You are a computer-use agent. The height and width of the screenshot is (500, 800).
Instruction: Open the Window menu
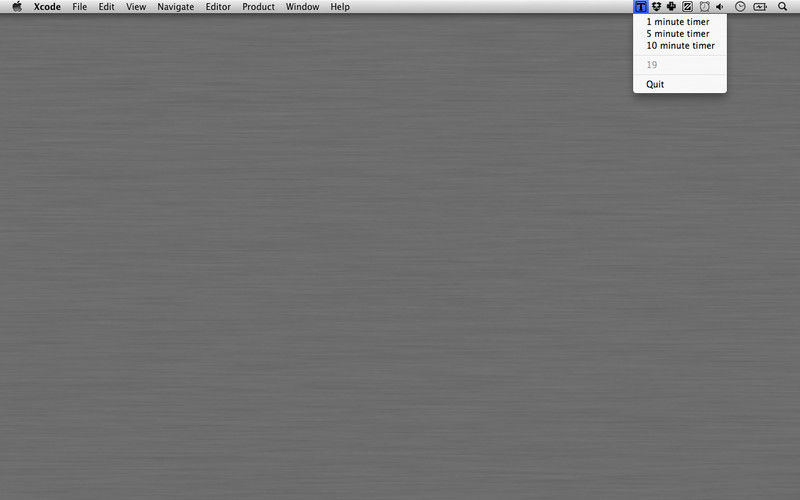302,7
